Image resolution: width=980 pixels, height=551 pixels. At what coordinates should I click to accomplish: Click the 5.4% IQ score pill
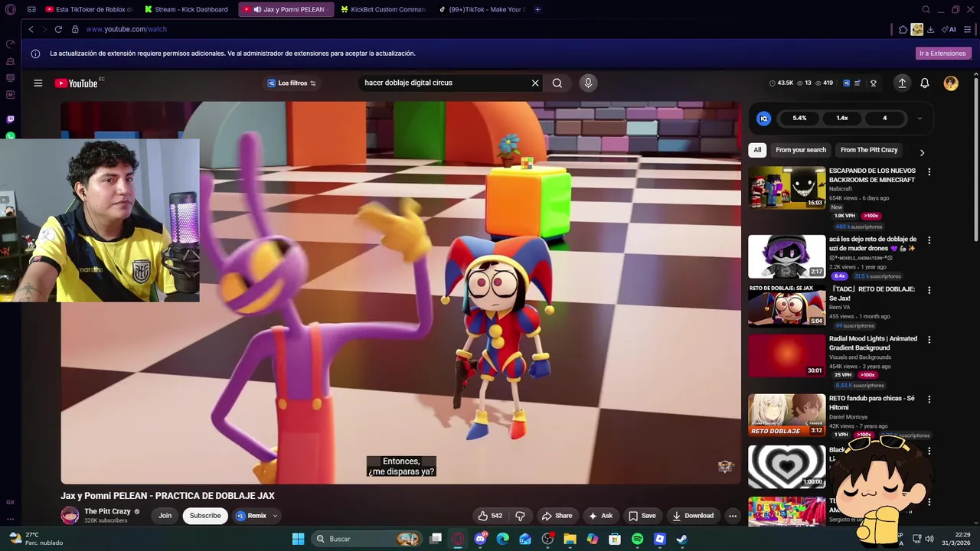pos(799,118)
